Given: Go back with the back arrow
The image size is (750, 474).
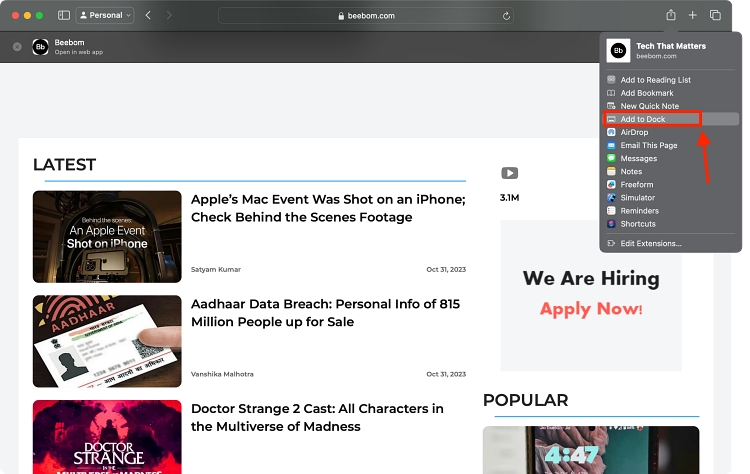Looking at the screenshot, I should click(148, 15).
